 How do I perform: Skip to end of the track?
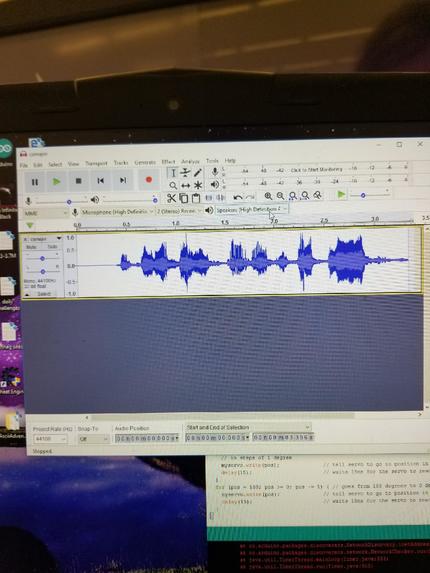tap(123, 180)
